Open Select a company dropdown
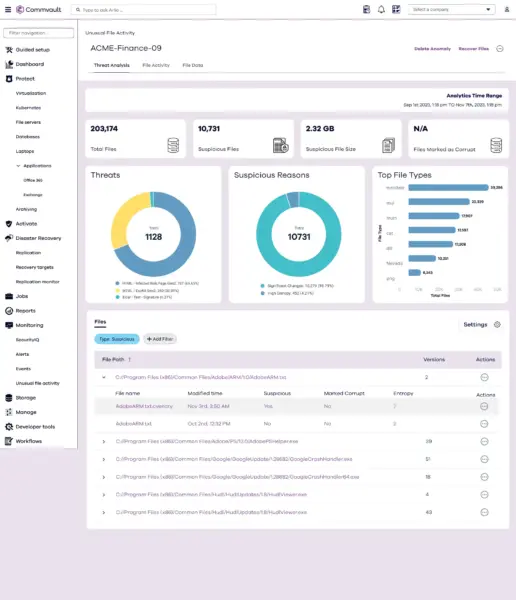Viewport: 516px width, 600px height. [452, 10]
